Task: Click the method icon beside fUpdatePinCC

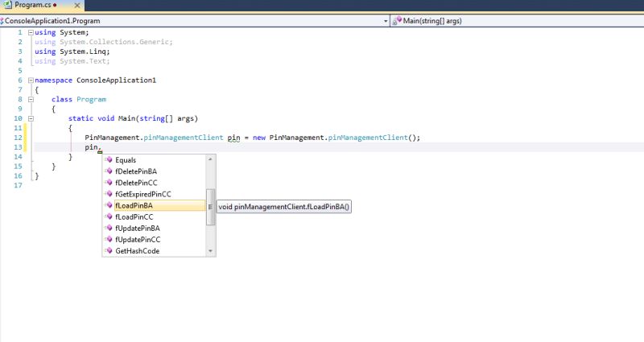Action: 109,239
